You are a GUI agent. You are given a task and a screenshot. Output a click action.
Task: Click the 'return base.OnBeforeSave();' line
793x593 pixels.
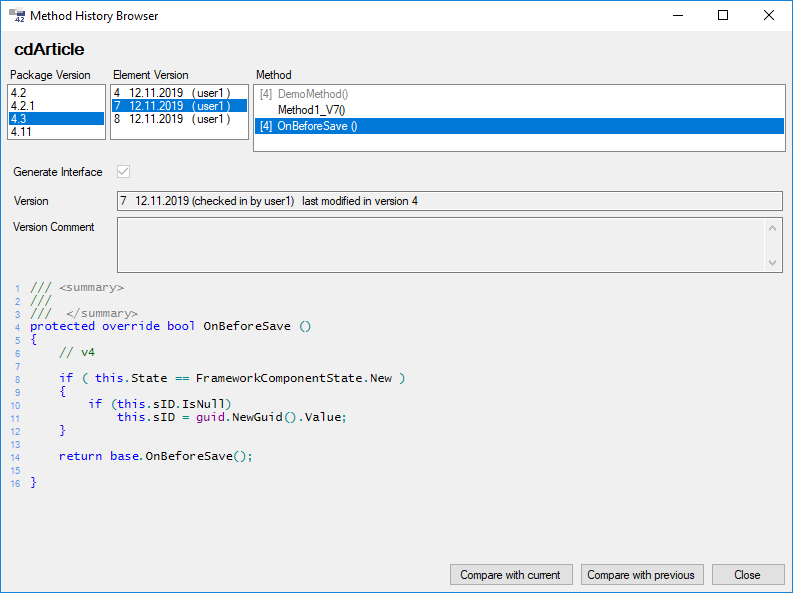156,456
